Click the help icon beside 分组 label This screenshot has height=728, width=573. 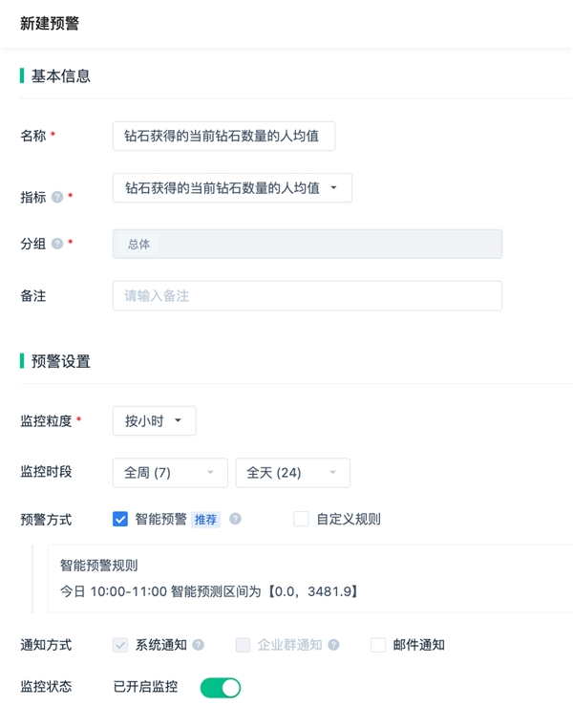coord(57,244)
